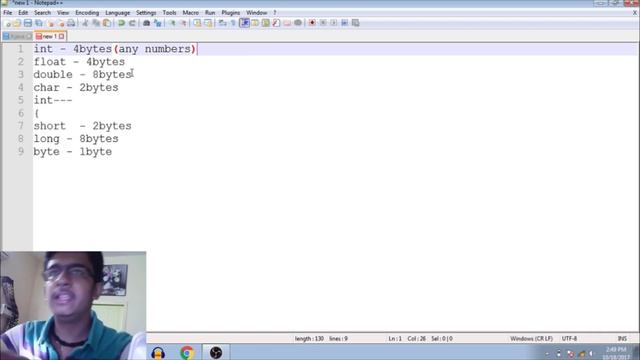Close the 'new 1' tab via its x

coord(61,36)
